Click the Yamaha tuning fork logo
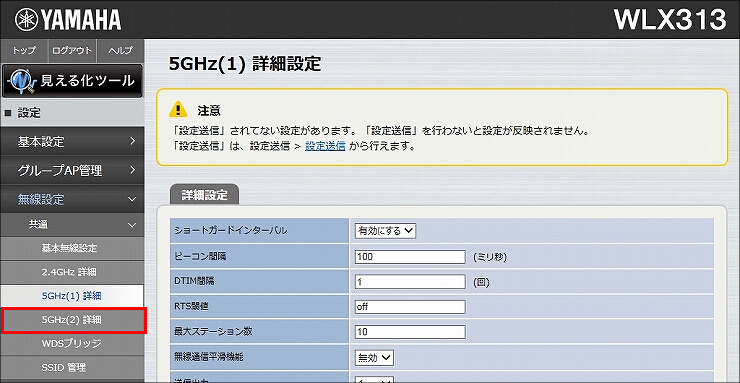Image resolution: width=740 pixels, height=383 pixels. (25, 19)
